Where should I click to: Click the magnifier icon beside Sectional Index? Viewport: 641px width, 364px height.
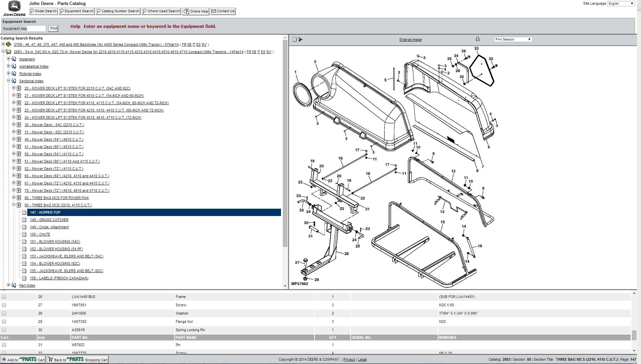pos(14,81)
